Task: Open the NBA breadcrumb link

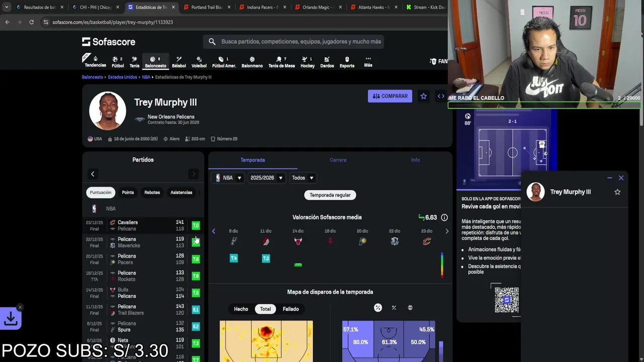Action: pos(146,77)
